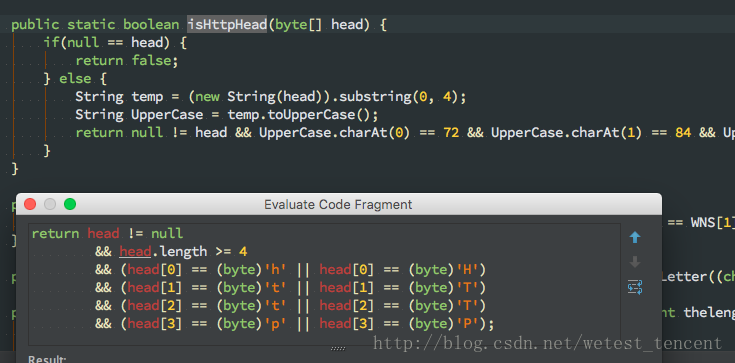This screenshot has width=735, height=363.
Task: Click the divider grip handle below code field
Action: (x=338, y=348)
